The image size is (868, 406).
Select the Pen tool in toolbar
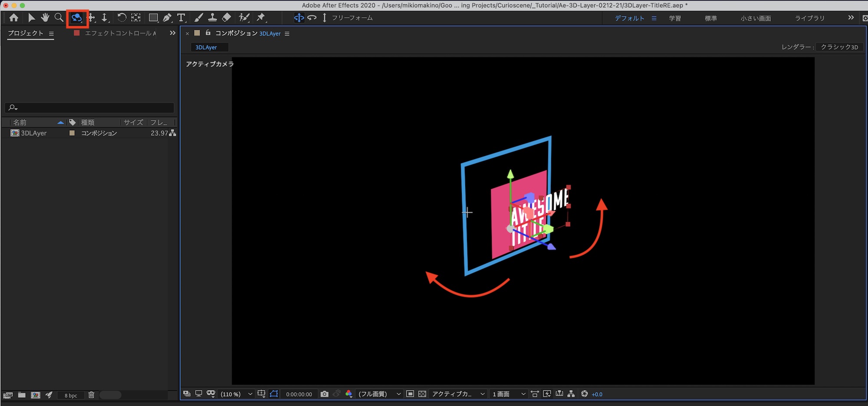tap(167, 18)
